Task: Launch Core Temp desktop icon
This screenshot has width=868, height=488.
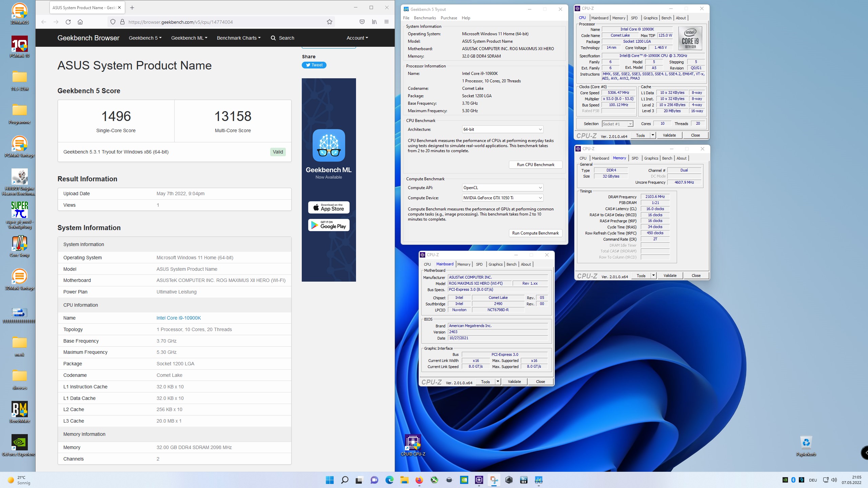Action: coord(19,246)
